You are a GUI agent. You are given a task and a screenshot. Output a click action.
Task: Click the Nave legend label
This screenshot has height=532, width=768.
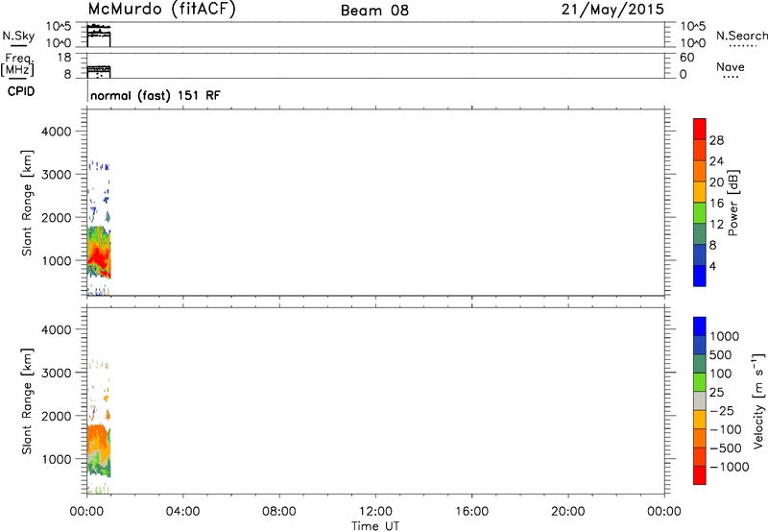coord(731,67)
